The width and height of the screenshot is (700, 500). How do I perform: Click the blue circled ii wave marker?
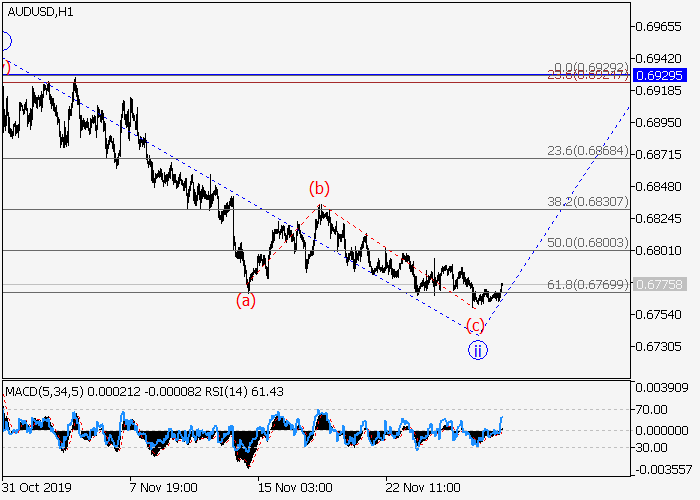tap(478, 350)
